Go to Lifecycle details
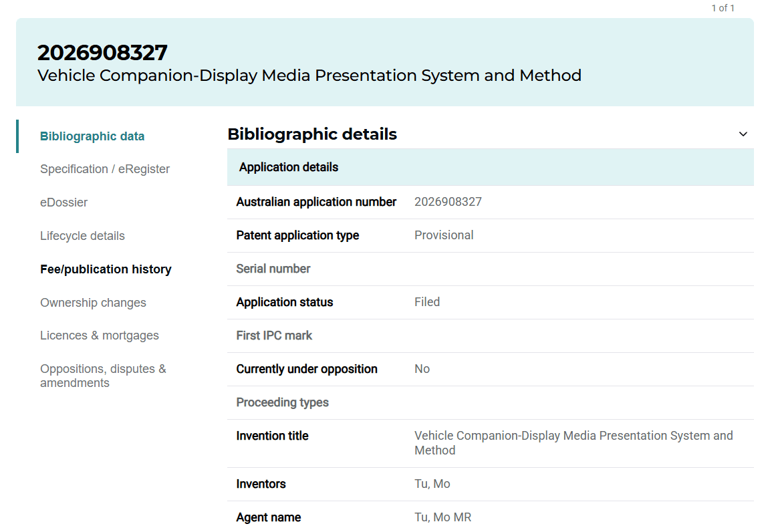 [82, 236]
